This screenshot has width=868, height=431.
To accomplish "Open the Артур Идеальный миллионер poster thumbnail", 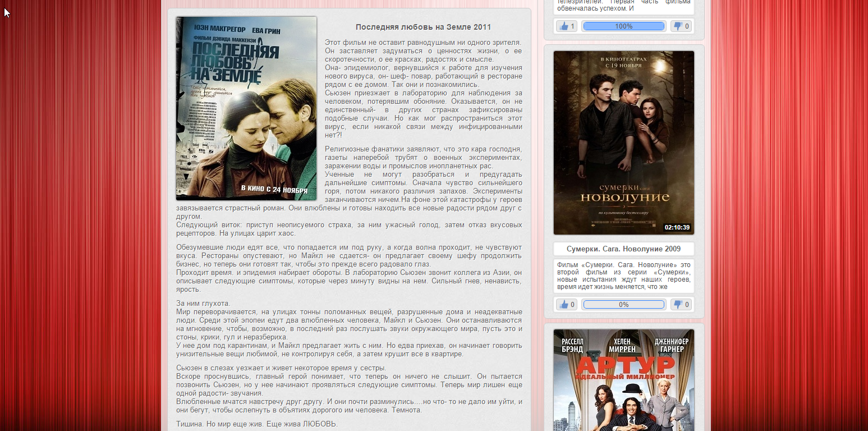I will pyautogui.click(x=624, y=380).
